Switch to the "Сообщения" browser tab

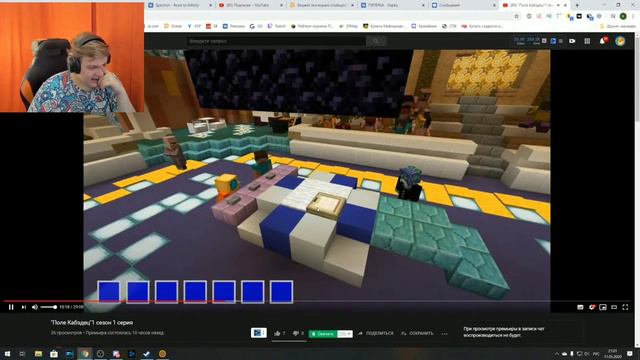click(463, 5)
